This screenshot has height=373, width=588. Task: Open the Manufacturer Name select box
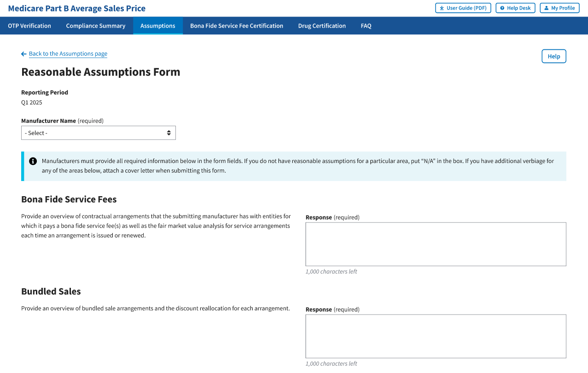coord(98,133)
